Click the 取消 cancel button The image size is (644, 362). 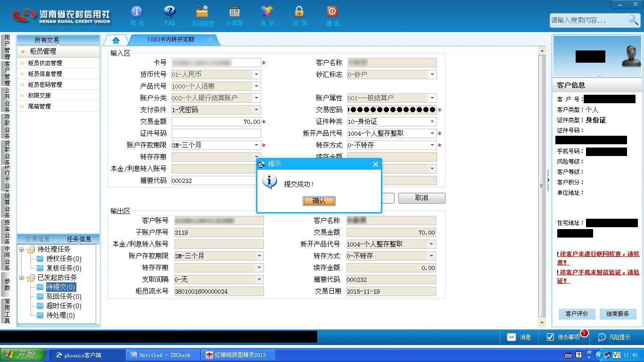point(421,198)
